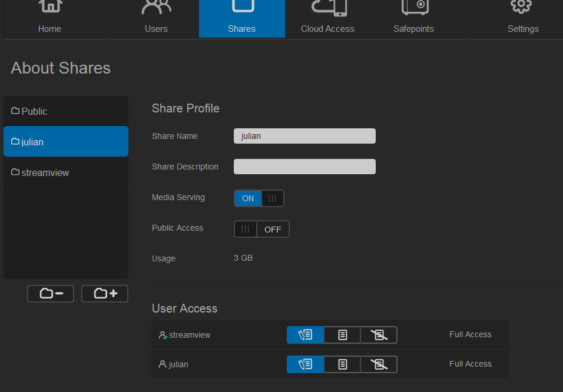Image resolution: width=563 pixels, height=392 pixels.
Task: Set julian user to full access icon
Action: click(x=305, y=364)
